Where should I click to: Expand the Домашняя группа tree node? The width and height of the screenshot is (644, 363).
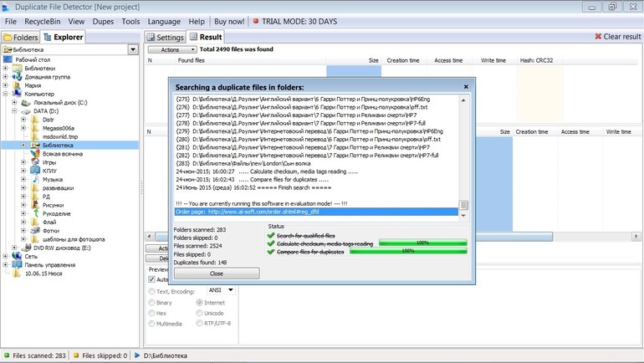pos(5,77)
